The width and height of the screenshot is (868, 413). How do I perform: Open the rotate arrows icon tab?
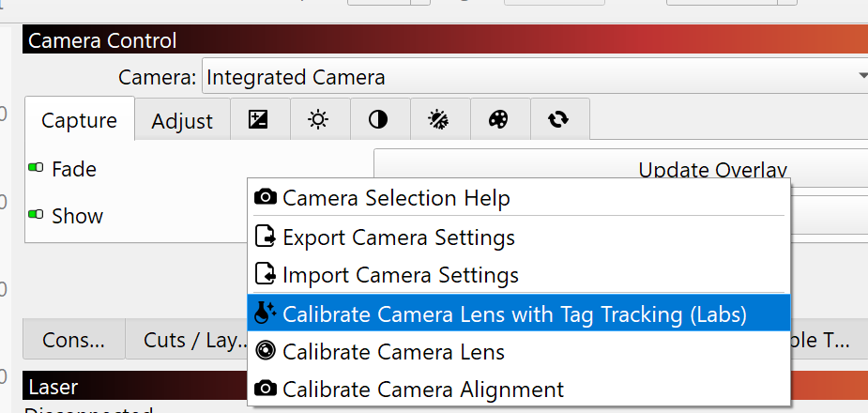pyautogui.click(x=558, y=119)
